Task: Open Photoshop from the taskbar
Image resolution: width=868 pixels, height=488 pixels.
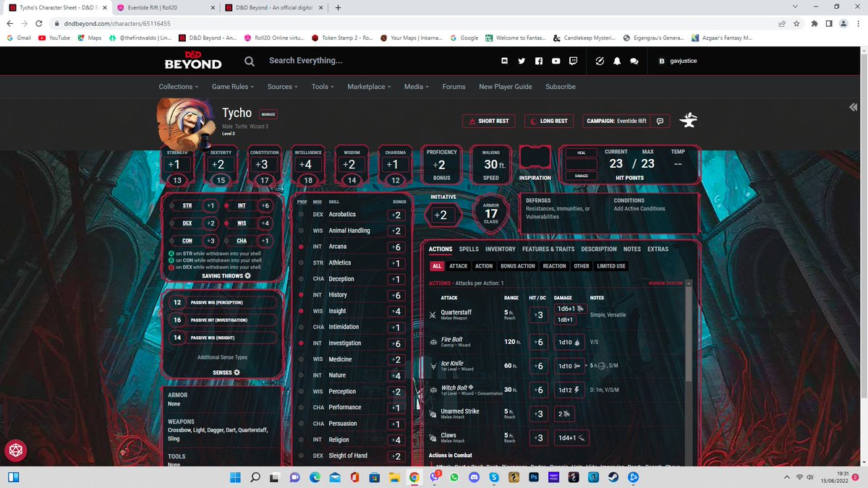Action: pyautogui.click(x=534, y=477)
